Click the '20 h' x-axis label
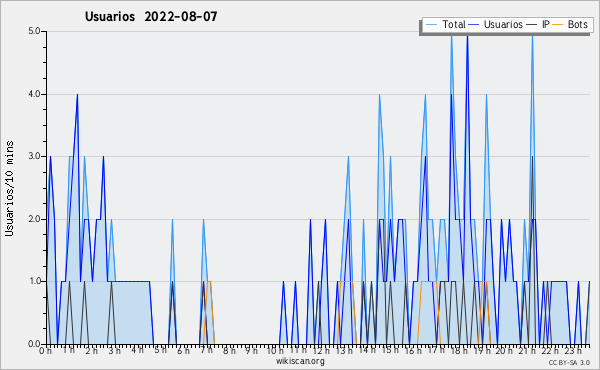Screen dimensions: 600x370 (504, 351)
